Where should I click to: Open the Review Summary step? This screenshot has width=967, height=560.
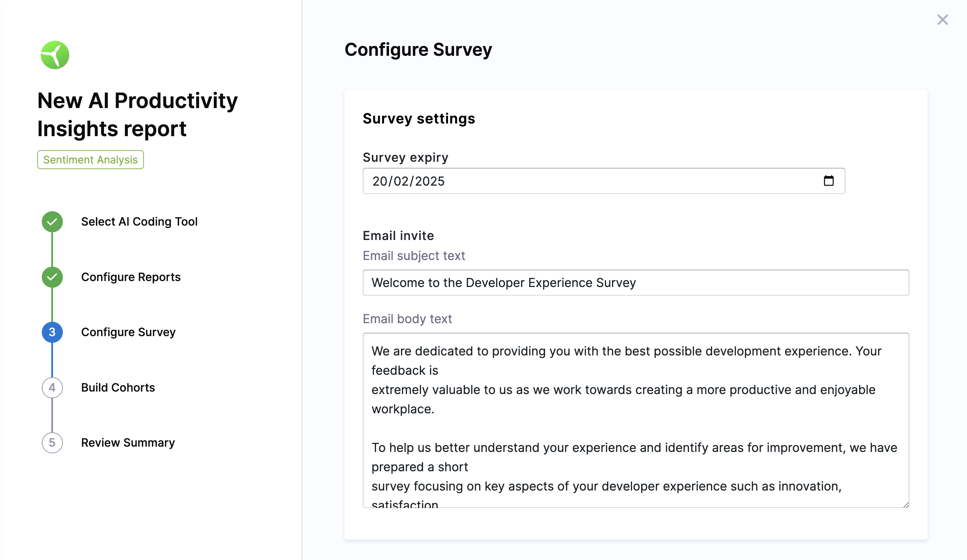pyautogui.click(x=128, y=442)
